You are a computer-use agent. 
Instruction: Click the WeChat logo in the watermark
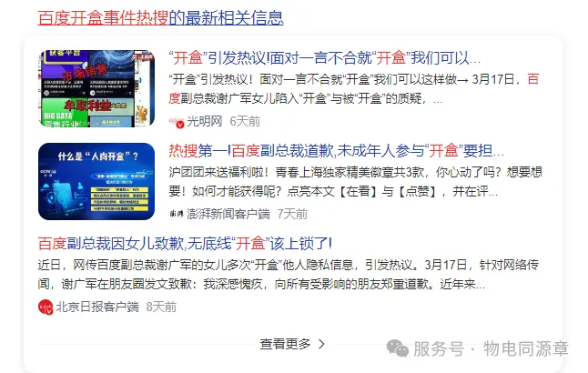click(398, 348)
